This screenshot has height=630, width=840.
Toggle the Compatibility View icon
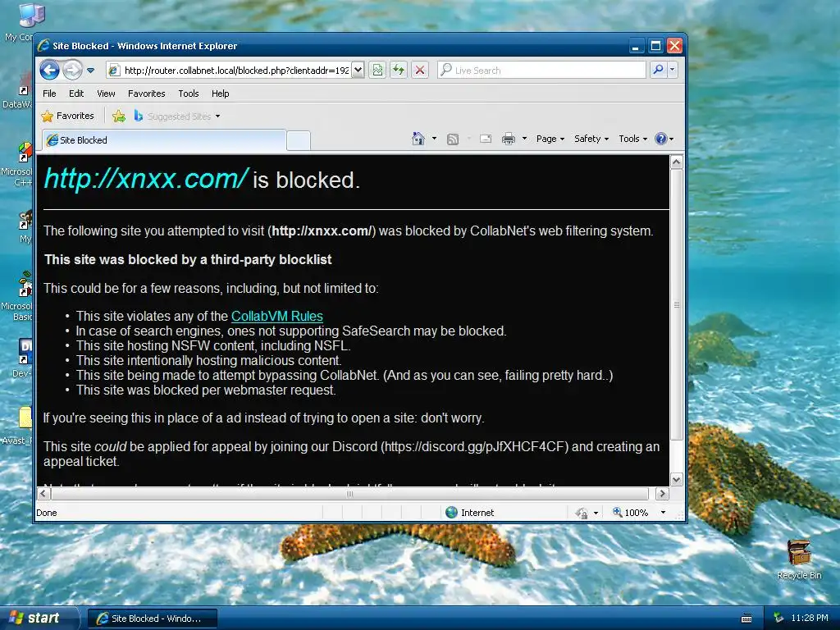377,71
